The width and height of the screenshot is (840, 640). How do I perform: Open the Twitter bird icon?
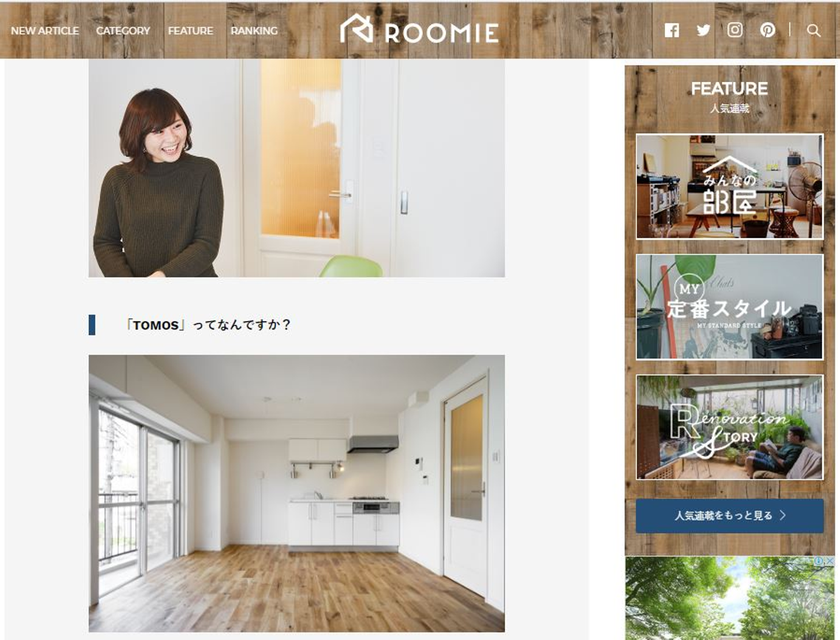tap(703, 30)
